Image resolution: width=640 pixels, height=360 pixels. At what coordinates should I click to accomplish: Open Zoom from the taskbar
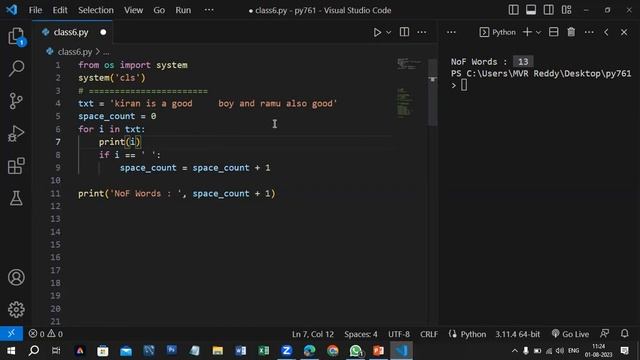287,351
